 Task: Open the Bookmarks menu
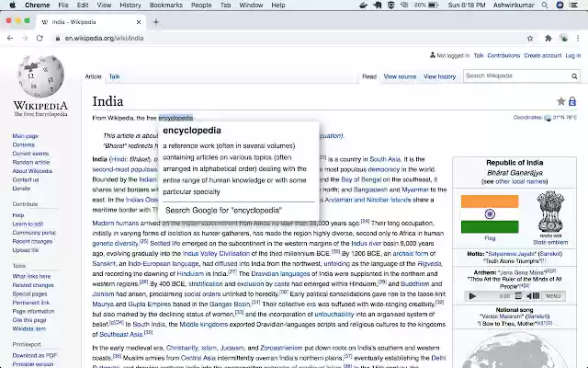tap(165, 6)
